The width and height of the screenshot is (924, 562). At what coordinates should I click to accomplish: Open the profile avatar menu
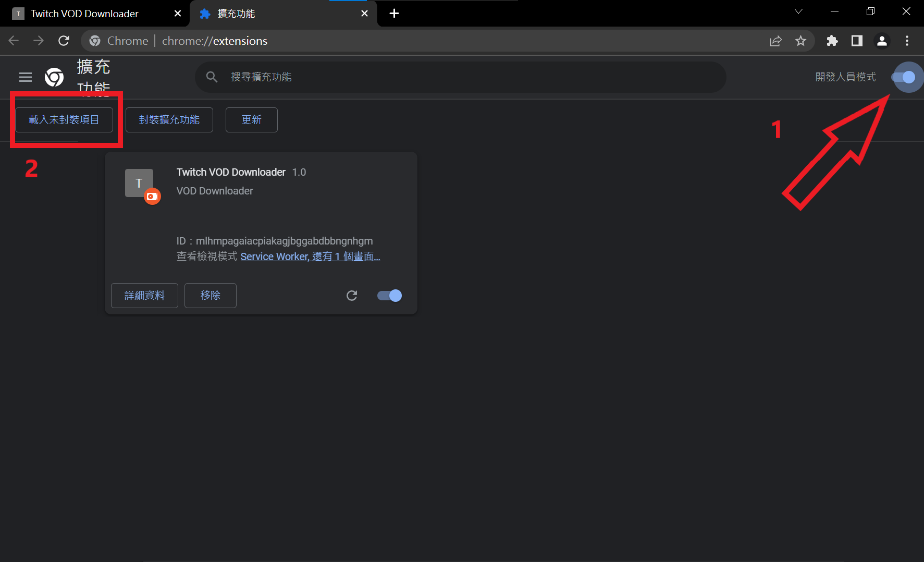(x=882, y=41)
